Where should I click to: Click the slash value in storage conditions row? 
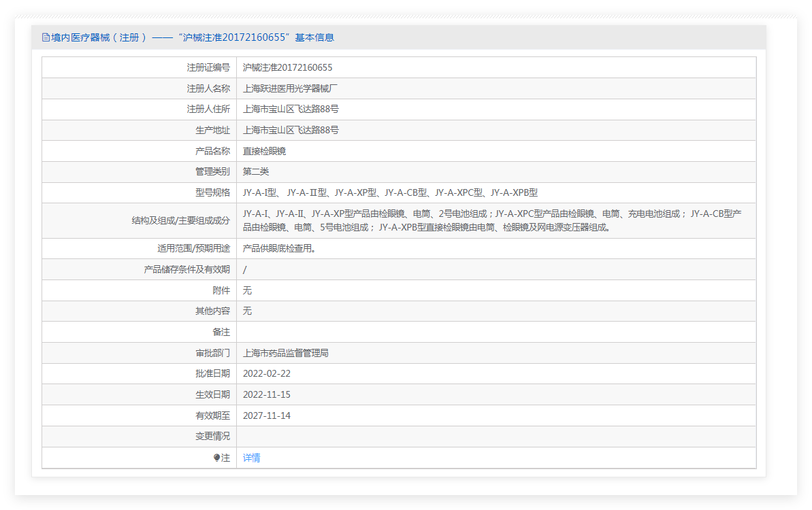pos(245,269)
